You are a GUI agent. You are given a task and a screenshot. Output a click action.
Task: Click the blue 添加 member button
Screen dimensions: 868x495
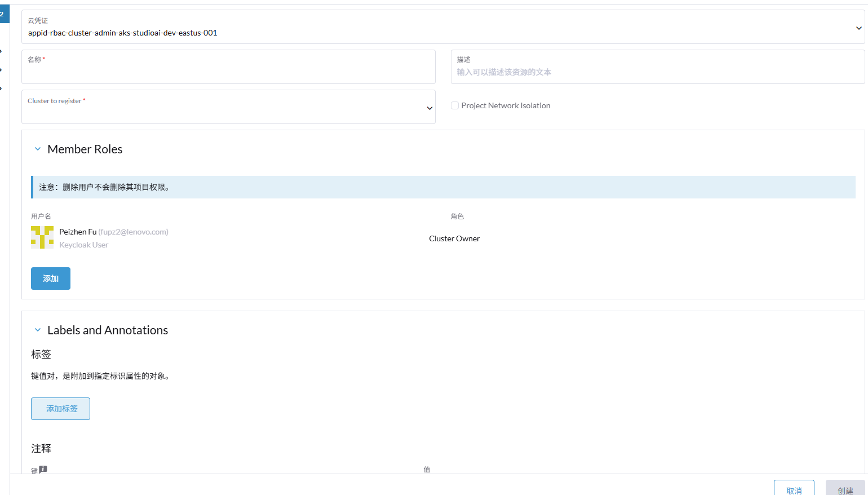click(x=51, y=279)
